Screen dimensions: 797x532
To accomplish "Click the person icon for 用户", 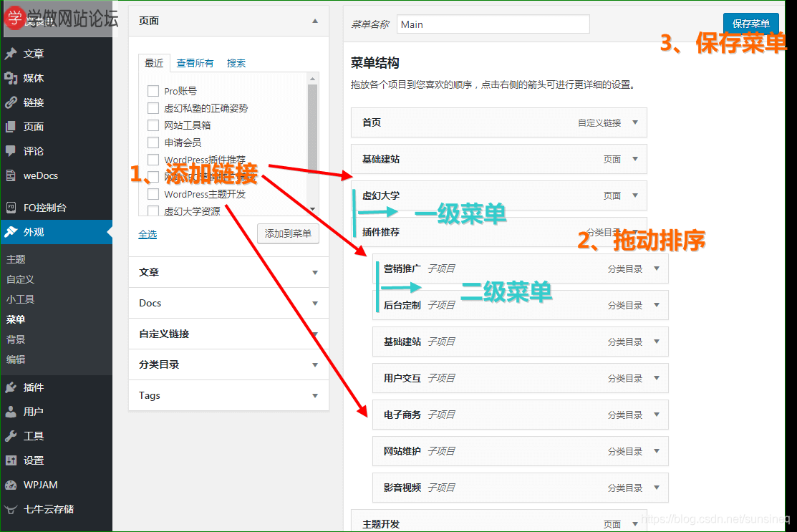I will point(11,412).
